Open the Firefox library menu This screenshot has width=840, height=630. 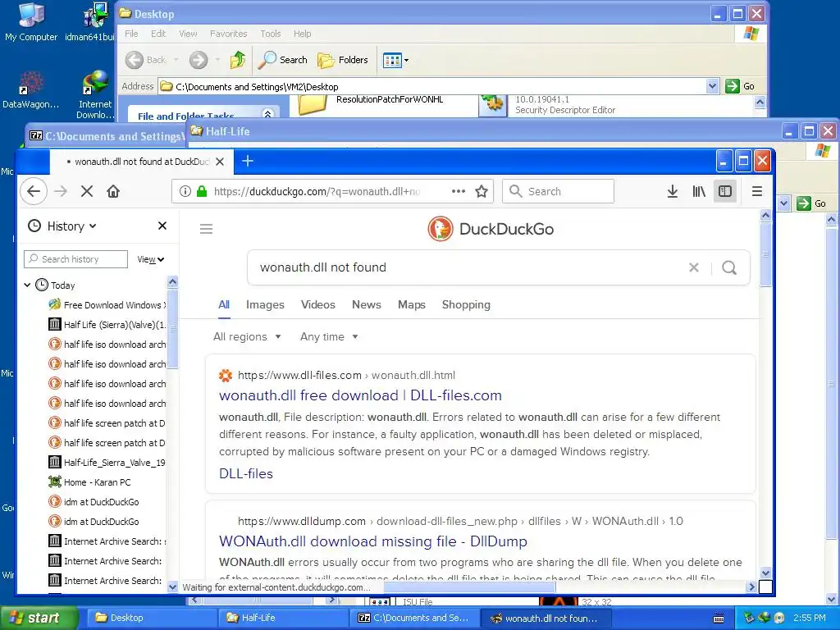[699, 191]
